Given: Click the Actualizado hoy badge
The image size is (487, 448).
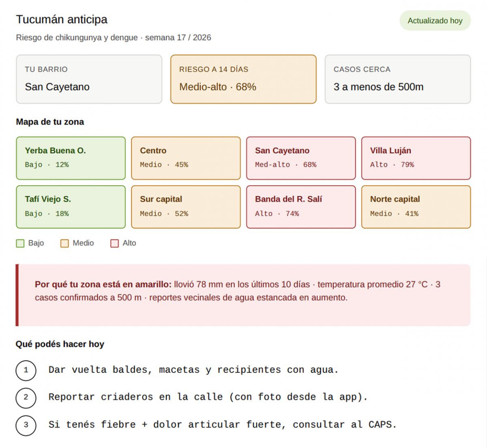Looking at the screenshot, I should click(x=435, y=21).
